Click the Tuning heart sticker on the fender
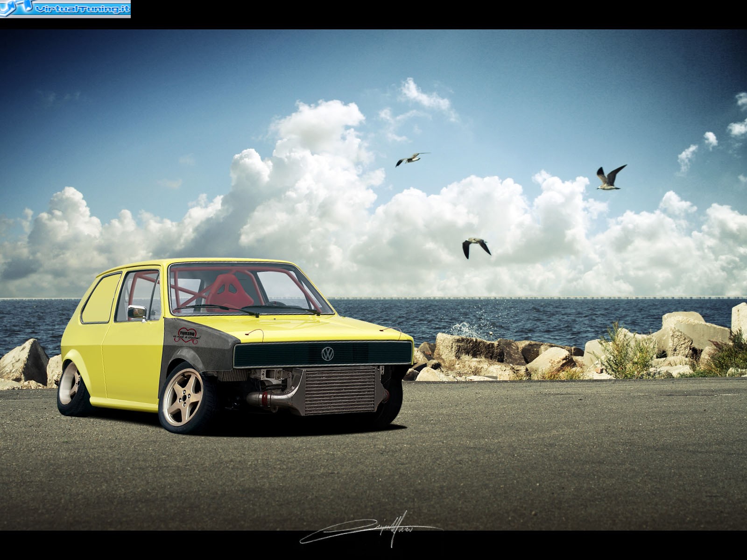 coord(188,335)
